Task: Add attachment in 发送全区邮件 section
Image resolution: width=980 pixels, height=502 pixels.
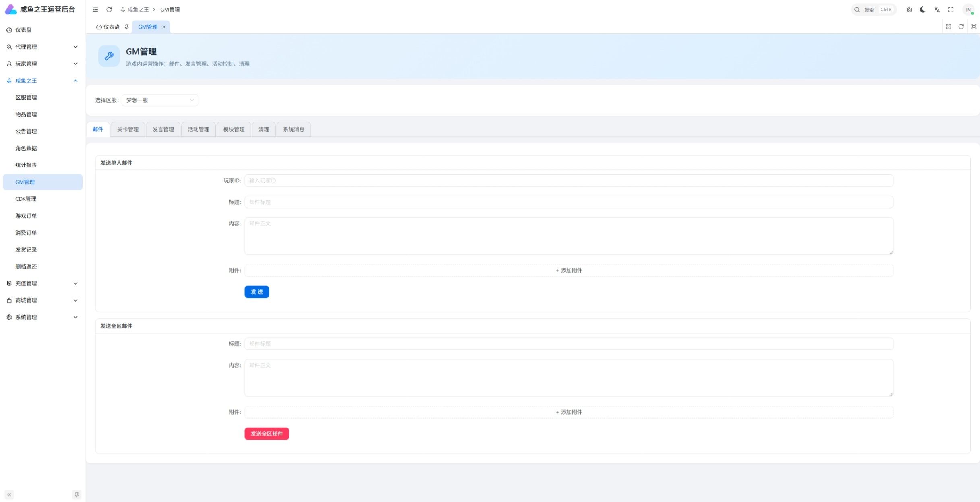Action: click(569, 412)
